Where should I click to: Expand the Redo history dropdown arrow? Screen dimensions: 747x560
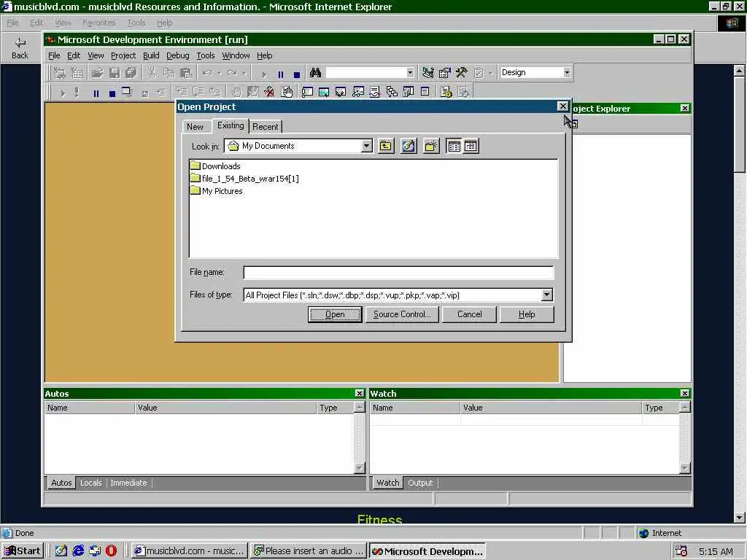pos(244,73)
